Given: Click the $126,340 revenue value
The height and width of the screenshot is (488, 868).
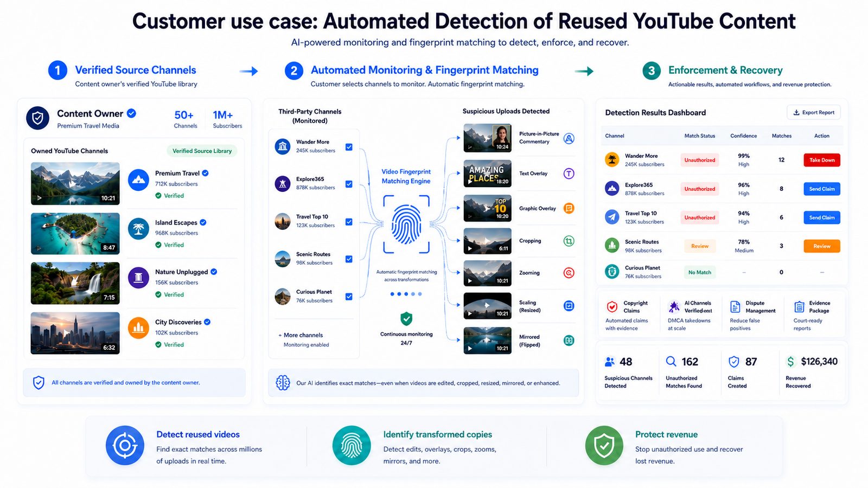Looking at the screenshot, I should [x=819, y=362].
